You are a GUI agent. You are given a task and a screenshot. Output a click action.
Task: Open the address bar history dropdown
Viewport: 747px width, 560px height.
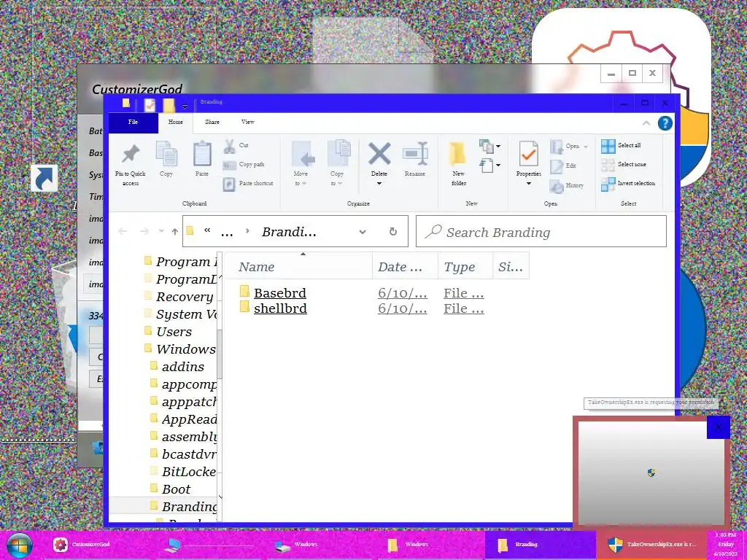(x=363, y=232)
